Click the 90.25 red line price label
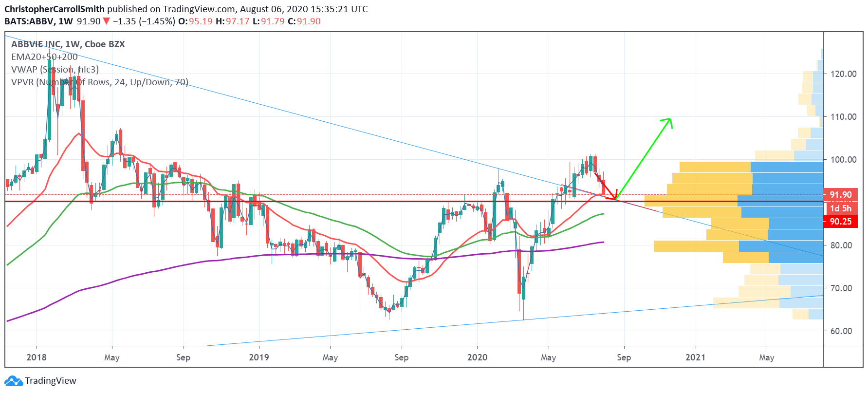Viewport: 868px width, 394px height. 841,222
